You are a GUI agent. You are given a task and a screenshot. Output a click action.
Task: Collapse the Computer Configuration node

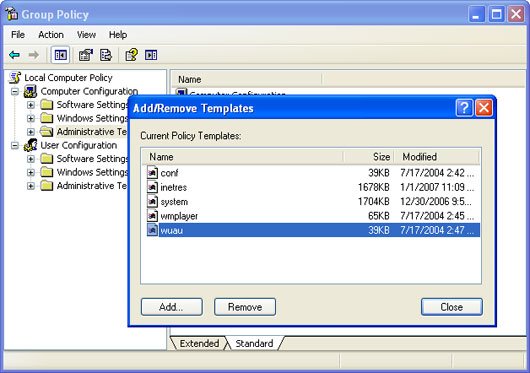pyautogui.click(x=15, y=92)
